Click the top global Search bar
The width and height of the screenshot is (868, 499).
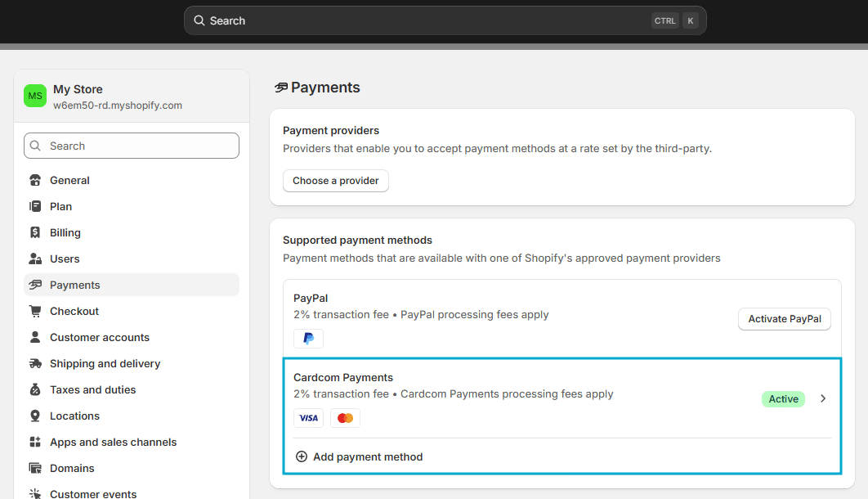(x=425, y=20)
